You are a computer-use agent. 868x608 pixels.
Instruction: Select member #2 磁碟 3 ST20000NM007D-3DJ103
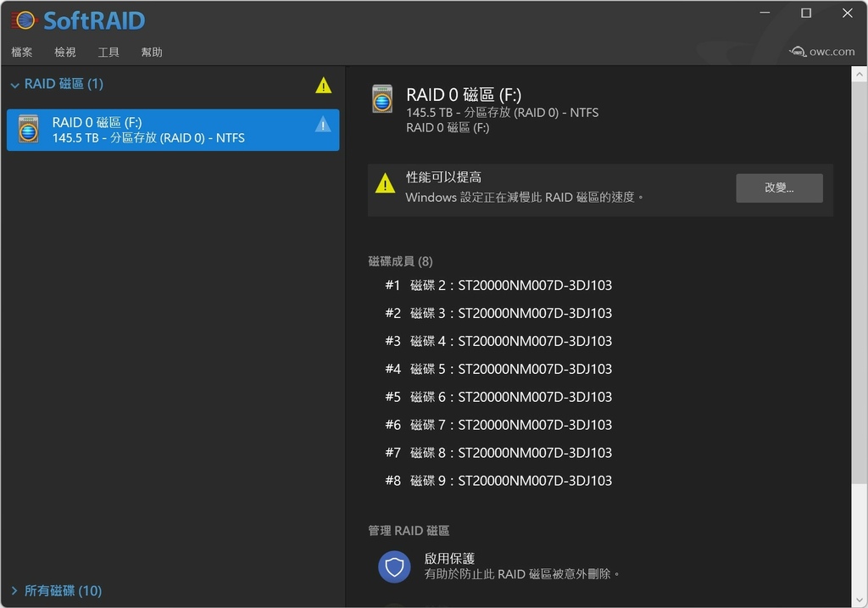pyautogui.click(x=498, y=313)
